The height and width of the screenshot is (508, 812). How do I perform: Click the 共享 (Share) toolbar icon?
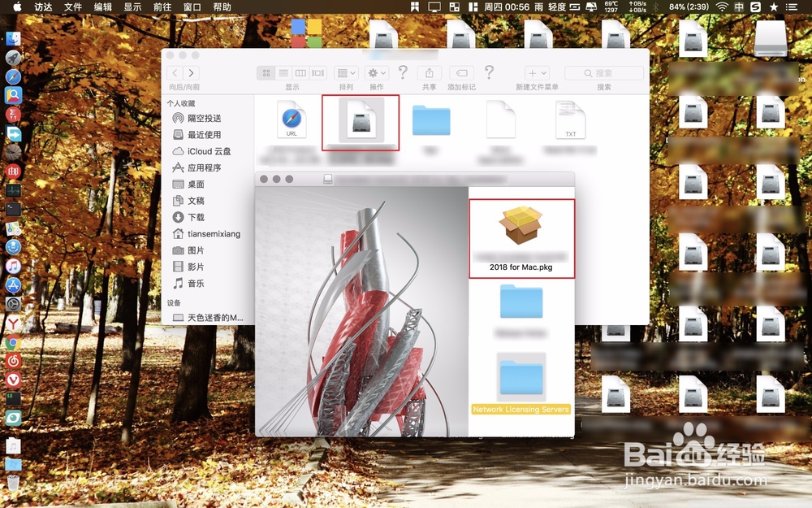click(428, 72)
